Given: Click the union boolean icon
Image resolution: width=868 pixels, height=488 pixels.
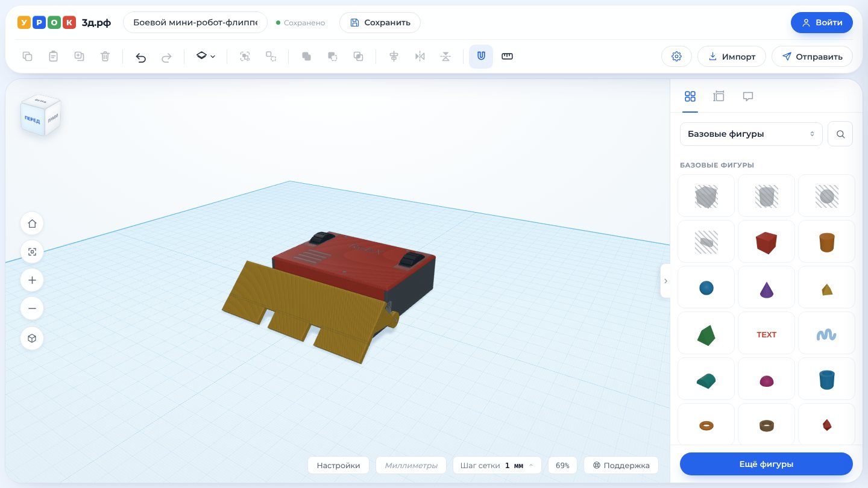Looking at the screenshot, I should [x=306, y=57].
